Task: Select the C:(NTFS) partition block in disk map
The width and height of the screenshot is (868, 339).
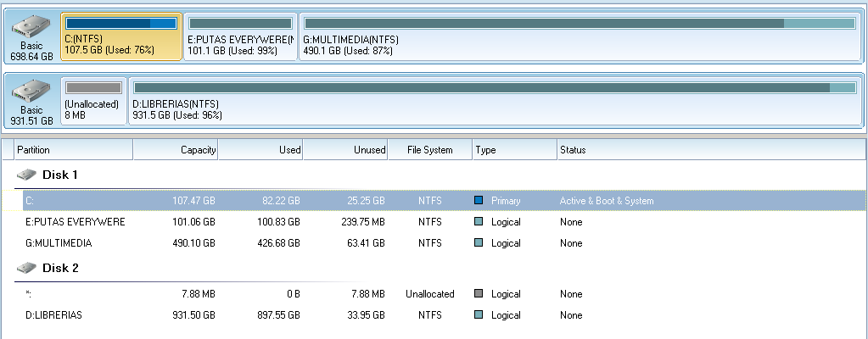Action: [121, 37]
